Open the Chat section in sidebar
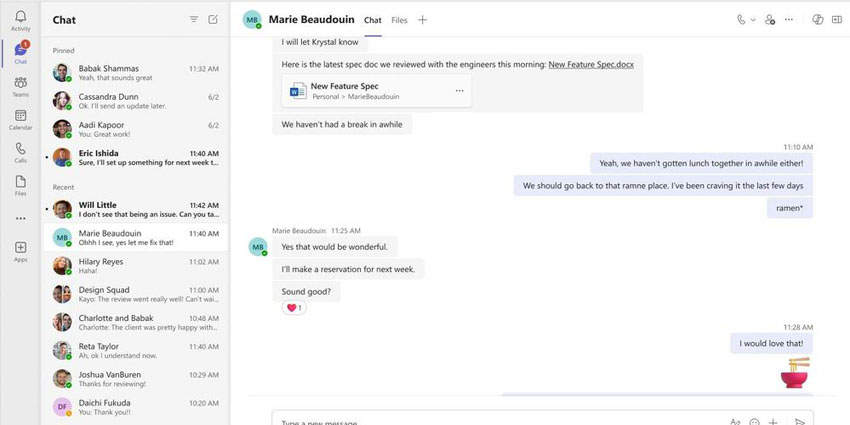The image size is (850, 425). coord(20,53)
